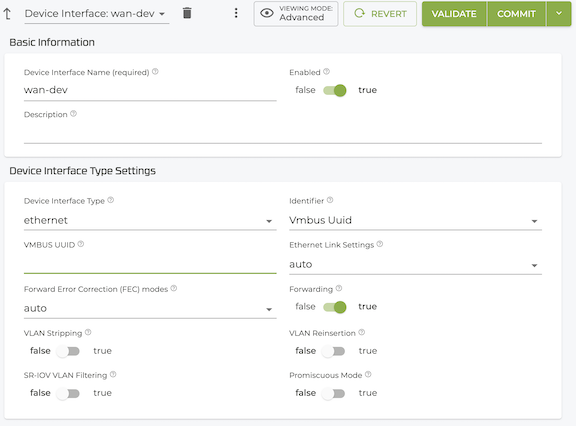Expand the Forward Error Correction modes dropdown
Image resolution: width=576 pixels, height=426 pixels.
click(x=150, y=308)
